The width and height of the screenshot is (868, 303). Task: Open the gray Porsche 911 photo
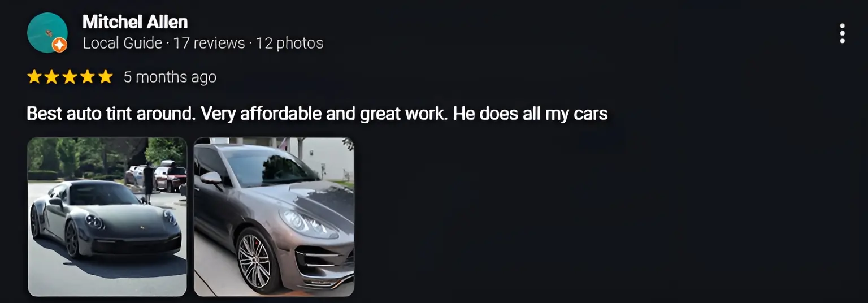click(107, 217)
